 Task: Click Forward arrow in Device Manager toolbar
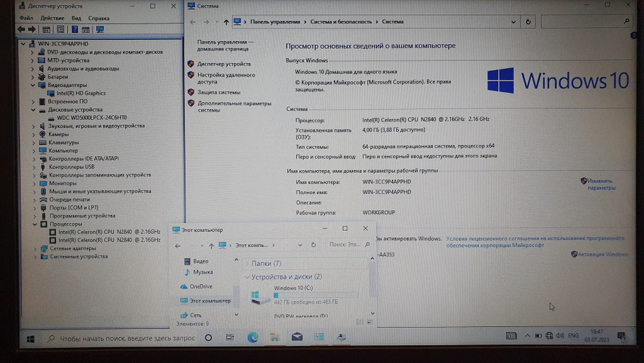pos(32,29)
